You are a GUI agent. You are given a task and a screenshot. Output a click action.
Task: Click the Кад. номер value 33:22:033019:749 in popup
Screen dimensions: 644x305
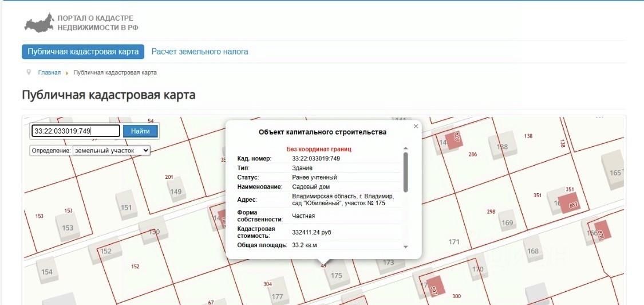click(316, 158)
